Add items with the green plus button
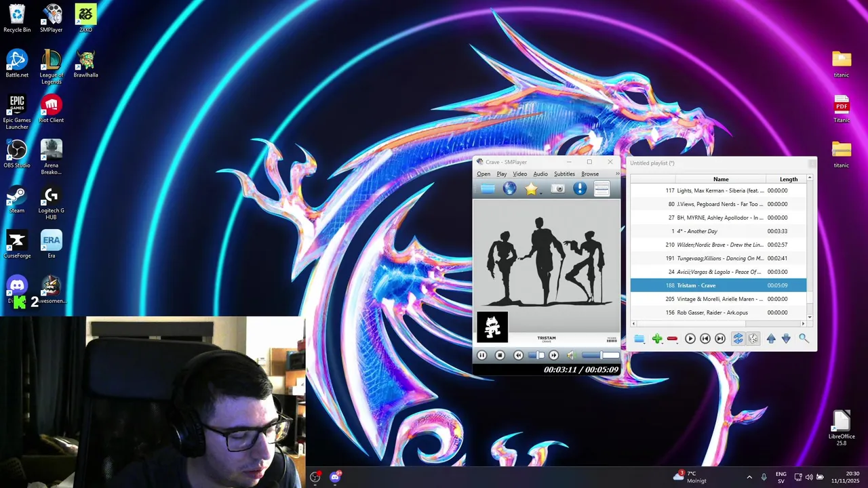868x488 pixels. pyautogui.click(x=657, y=338)
